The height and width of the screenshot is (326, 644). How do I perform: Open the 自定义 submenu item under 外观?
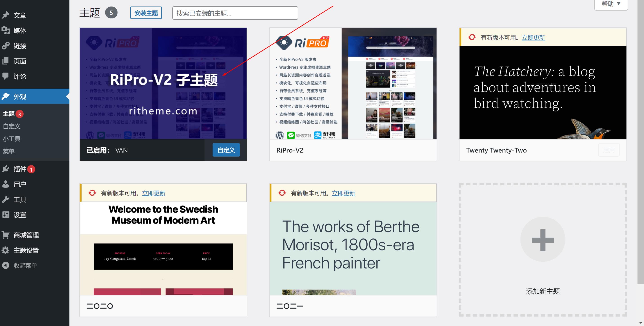tap(11, 126)
